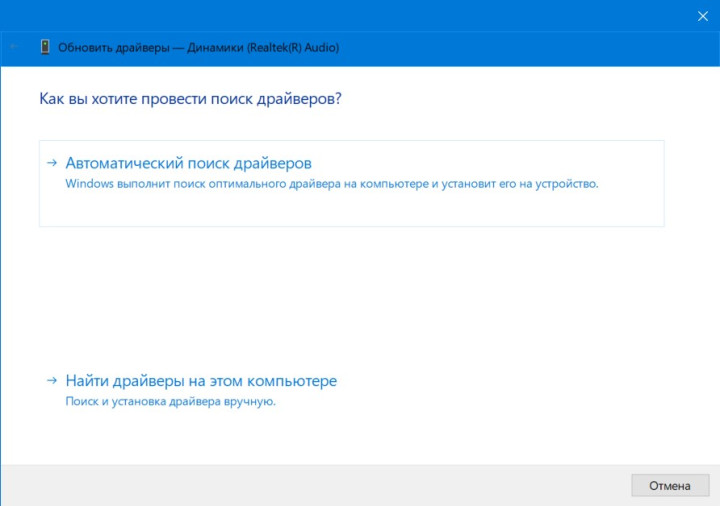Choose Найти драйверы на этом компьютере

tap(201, 381)
